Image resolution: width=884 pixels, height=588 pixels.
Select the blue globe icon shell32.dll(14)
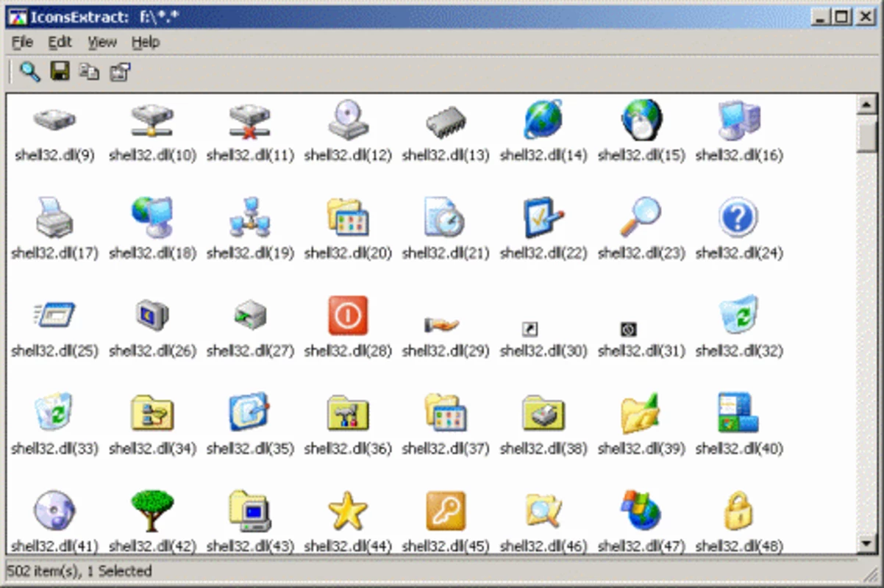click(543, 120)
